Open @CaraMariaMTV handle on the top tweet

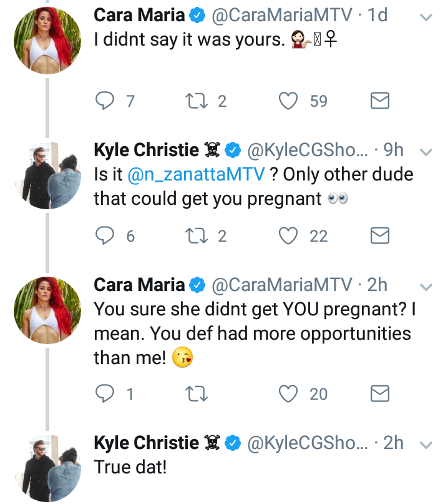tap(281, 15)
